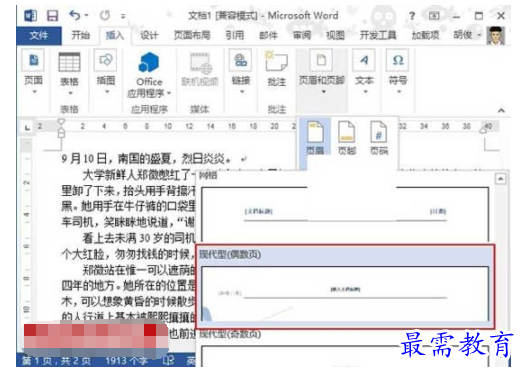
Task: Open the 加载项 (Add-ins) tab
Action: [425, 35]
